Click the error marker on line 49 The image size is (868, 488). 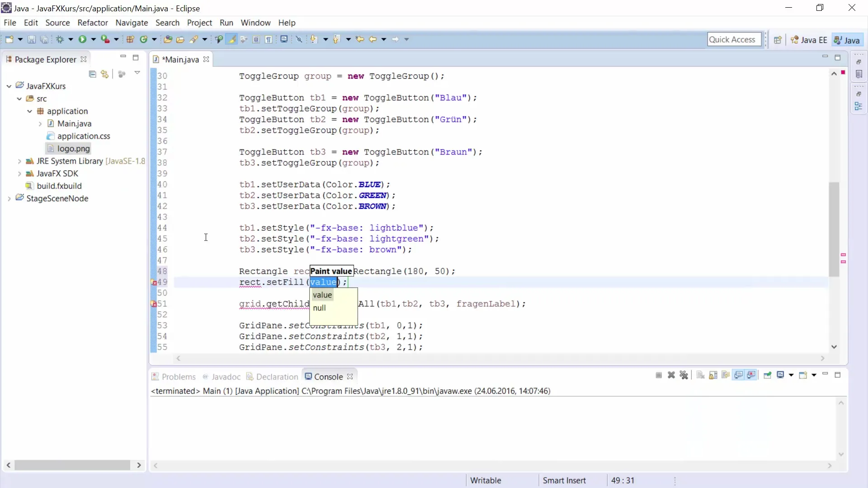click(x=154, y=282)
